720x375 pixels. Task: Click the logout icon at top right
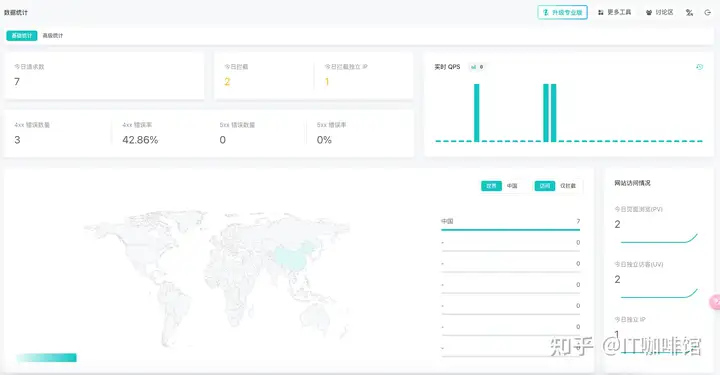708,13
